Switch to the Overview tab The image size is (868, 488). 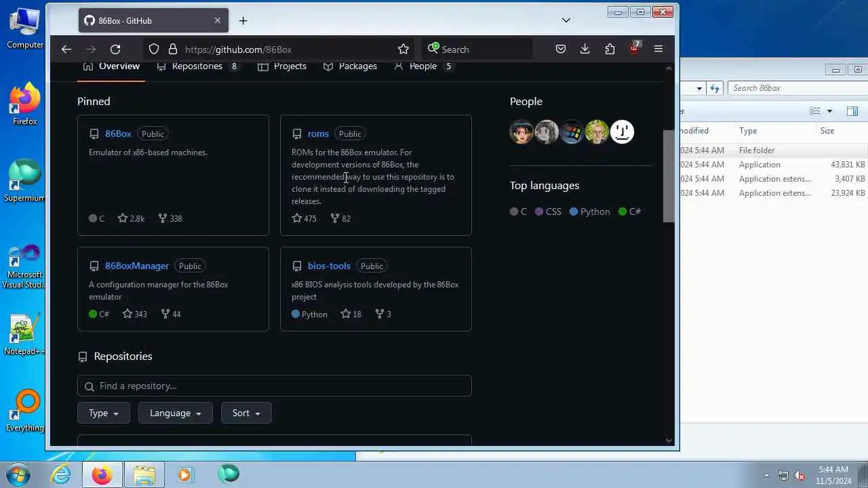[111, 66]
